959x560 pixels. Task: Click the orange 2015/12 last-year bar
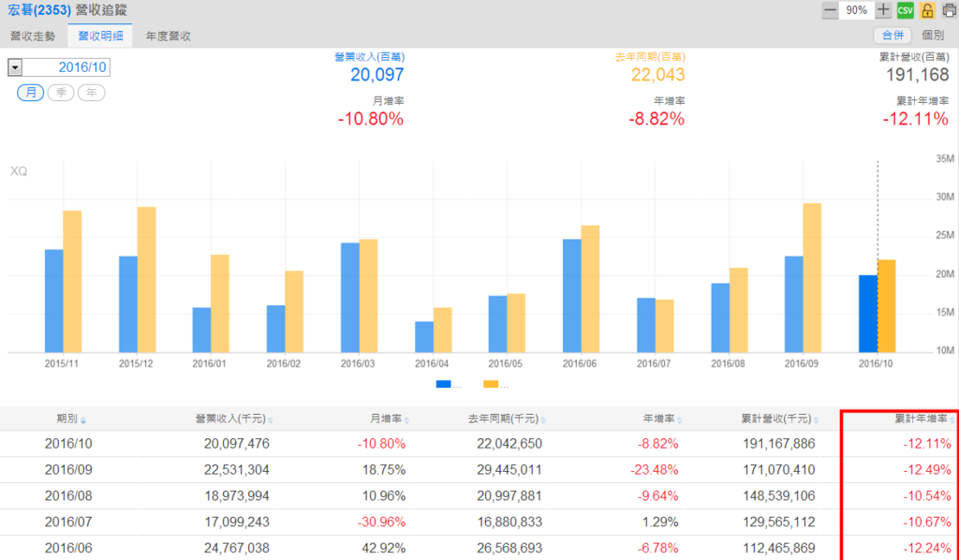coord(146,280)
